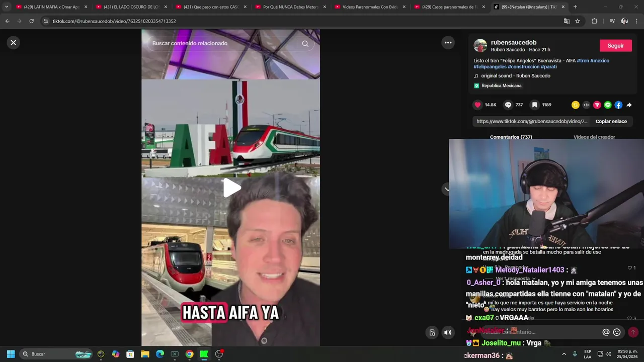Toggle auto-scroll icon beside volume

click(x=432, y=332)
